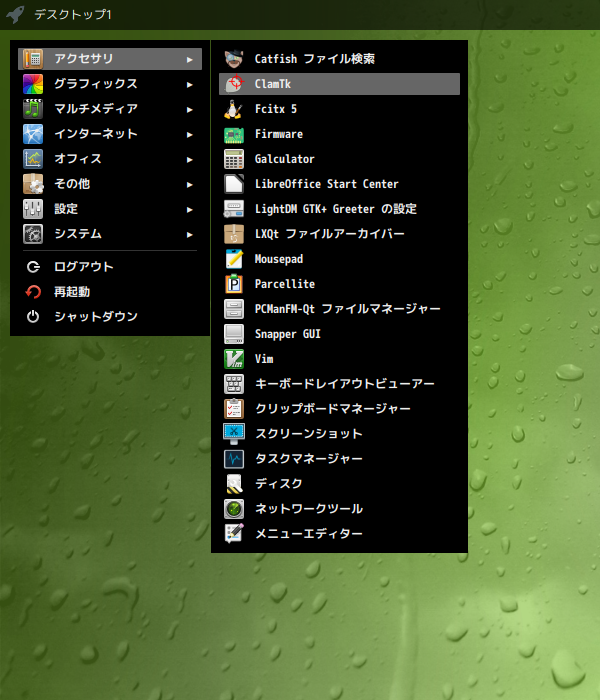This screenshot has width=600, height=700.
Task: Expand the 設定 submenu arrow
Action: click(x=190, y=209)
